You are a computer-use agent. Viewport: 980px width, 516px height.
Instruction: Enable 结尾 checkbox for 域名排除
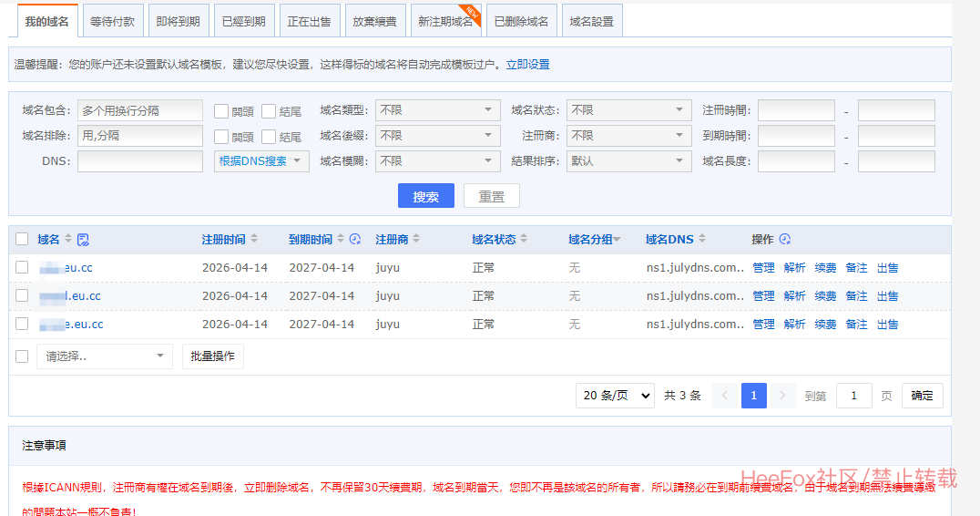(269, 137)
